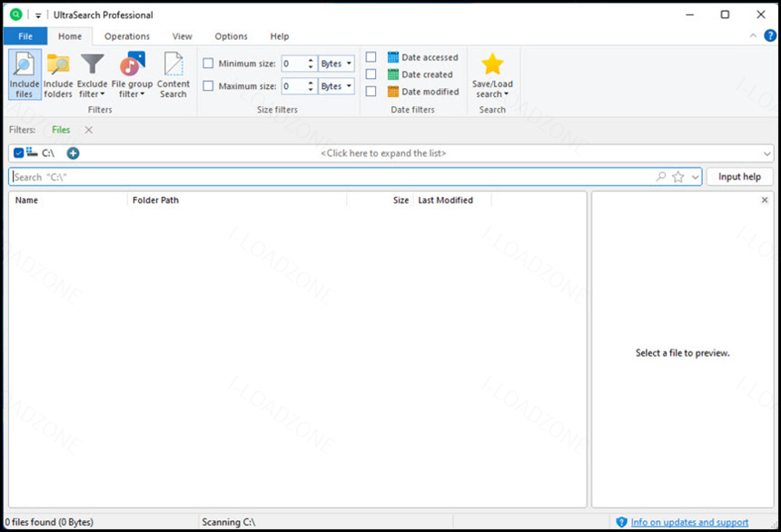Open Info on updates and support link
Screen dimensions: 781x532
click(689, 522)
